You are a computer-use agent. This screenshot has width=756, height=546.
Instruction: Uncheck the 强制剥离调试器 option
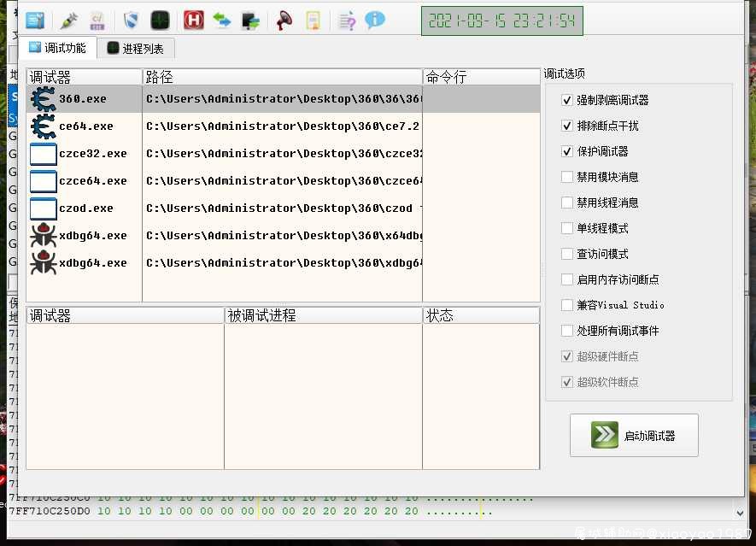[x=567, y=100]
